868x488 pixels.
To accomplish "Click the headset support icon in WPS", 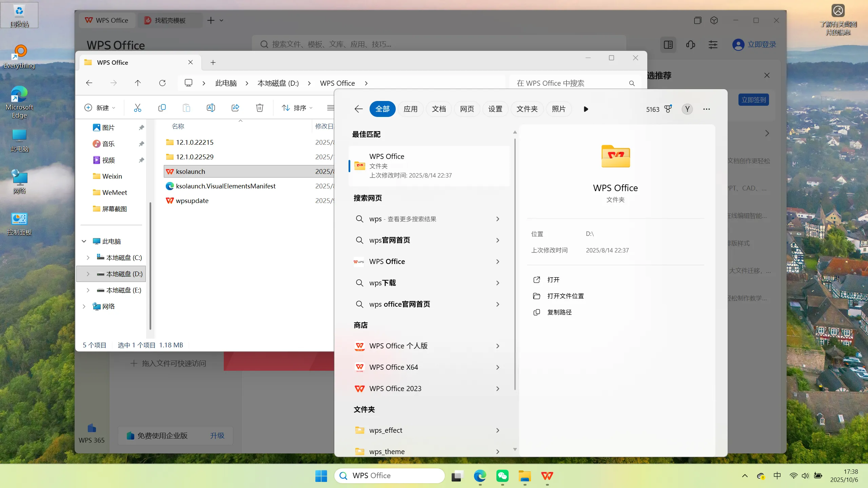I will [690, 45].
